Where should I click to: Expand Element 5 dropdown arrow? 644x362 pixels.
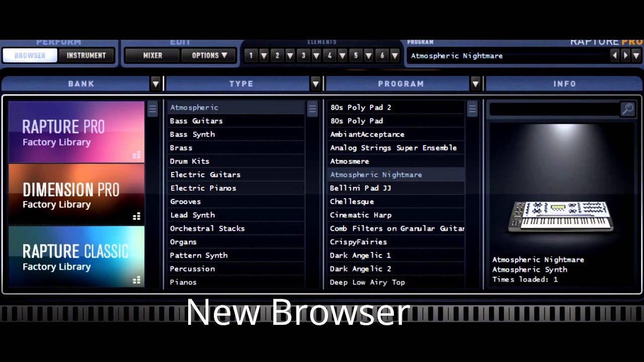pos(369,56)
